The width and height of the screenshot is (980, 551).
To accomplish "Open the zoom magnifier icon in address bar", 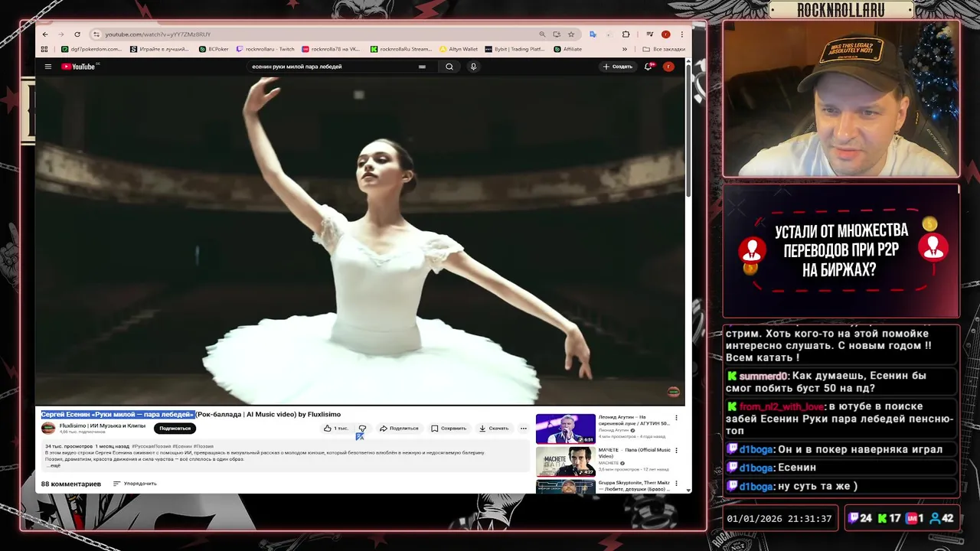I will 542,34.
